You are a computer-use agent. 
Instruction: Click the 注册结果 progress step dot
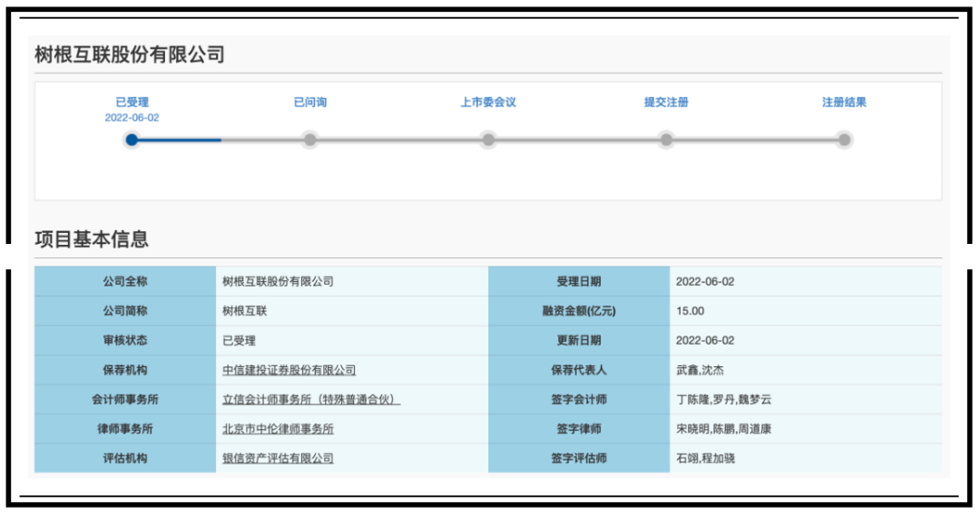coord(845,140)
